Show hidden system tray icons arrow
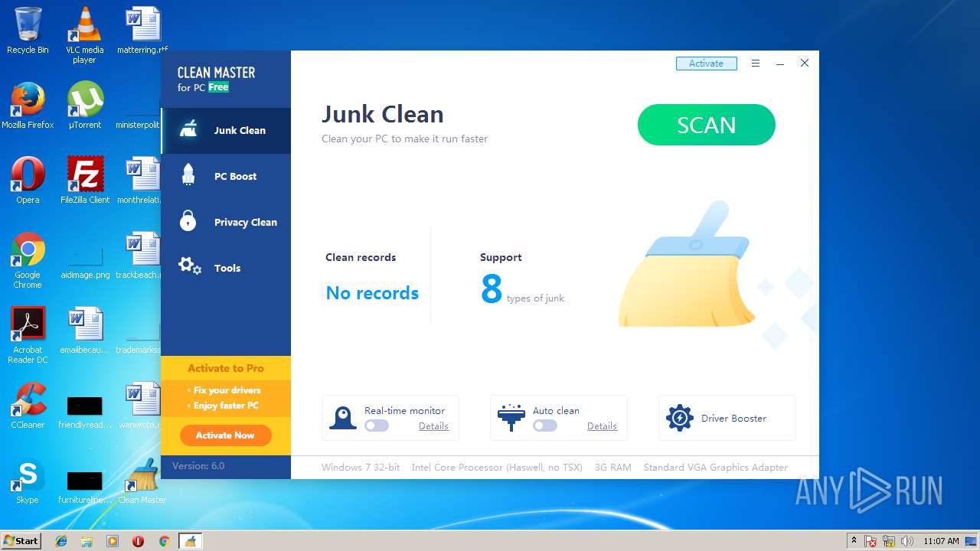The height and width of the screenshot is (551, 980). tap(853, 541)
